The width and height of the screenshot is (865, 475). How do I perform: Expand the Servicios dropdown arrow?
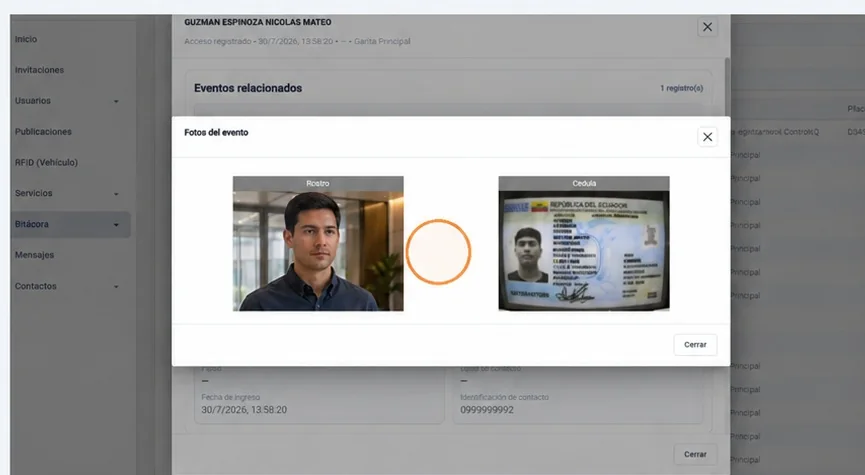(116, 194)
